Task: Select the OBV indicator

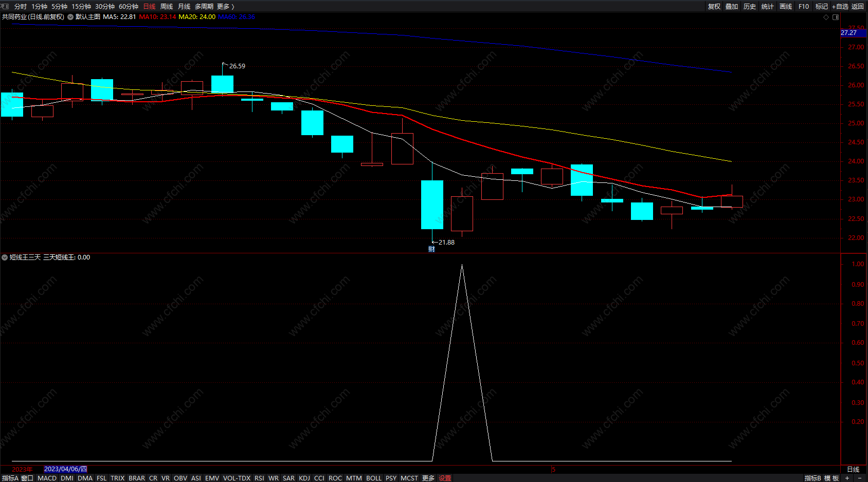Action: (x=180, y=478)
